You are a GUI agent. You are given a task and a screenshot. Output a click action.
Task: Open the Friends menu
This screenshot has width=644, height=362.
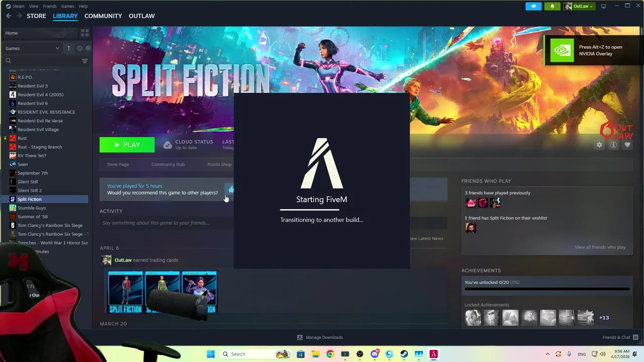[x=50, y=6]
